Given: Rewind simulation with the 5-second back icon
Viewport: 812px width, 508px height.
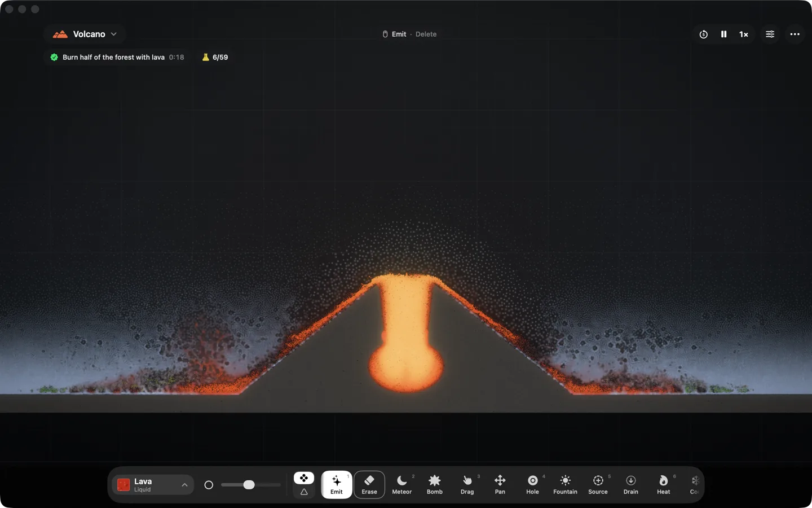Looking at the screenshot, I should (x=704, y=34).
